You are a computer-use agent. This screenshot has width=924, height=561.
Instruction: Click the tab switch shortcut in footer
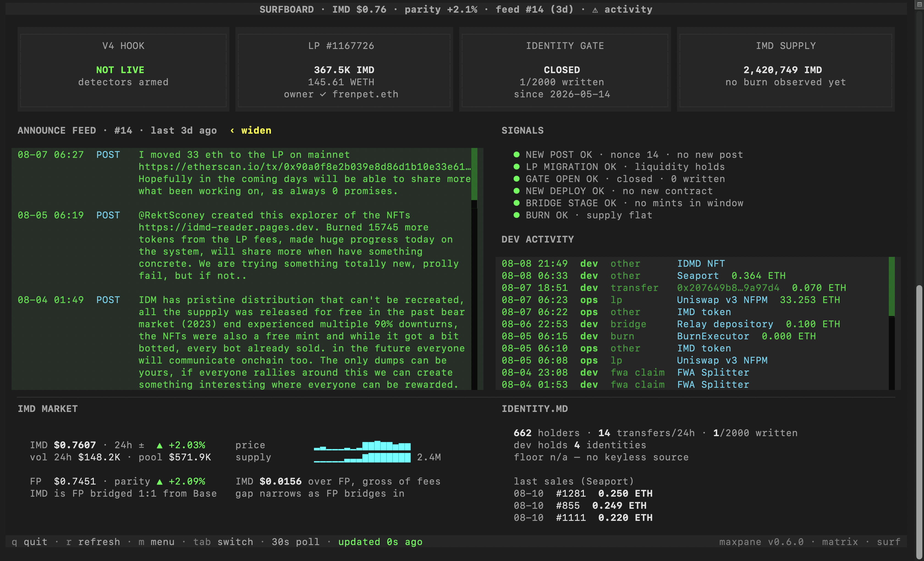[223, 542]
